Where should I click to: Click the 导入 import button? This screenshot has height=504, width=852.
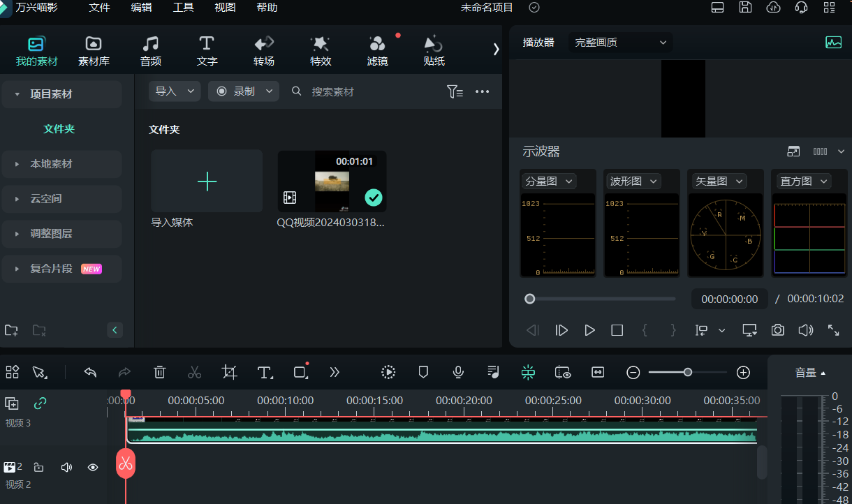[167, 91]
